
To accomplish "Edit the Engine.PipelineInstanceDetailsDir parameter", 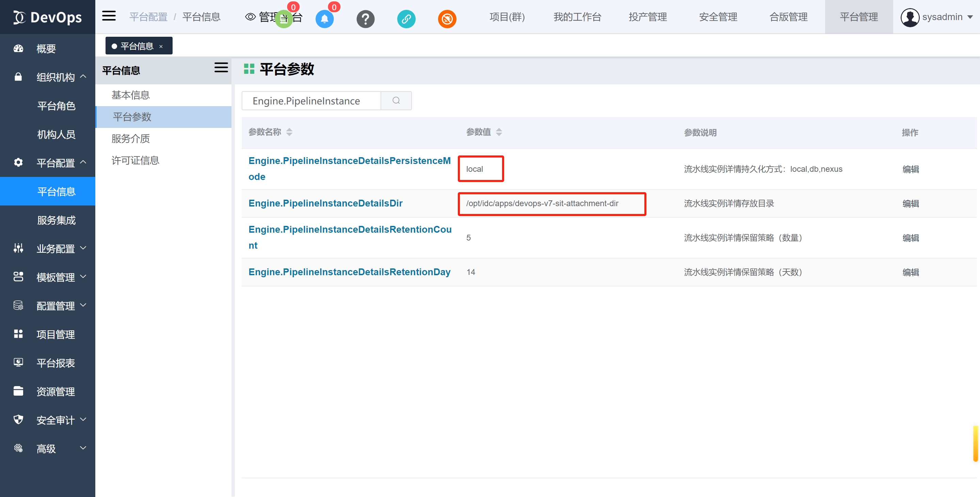I will tap(910, 203).
